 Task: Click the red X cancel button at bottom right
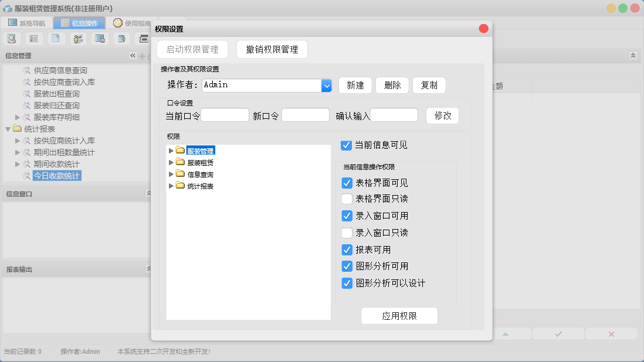tap(611, 334)
